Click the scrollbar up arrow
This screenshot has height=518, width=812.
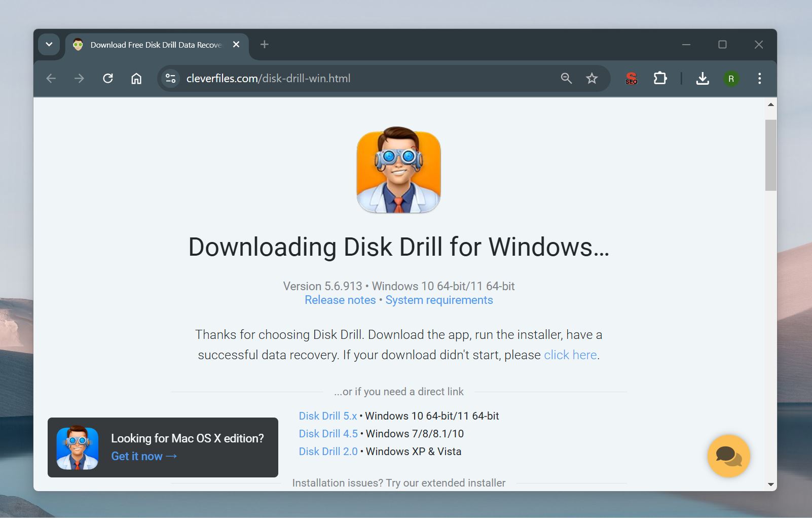coord(771,105)
